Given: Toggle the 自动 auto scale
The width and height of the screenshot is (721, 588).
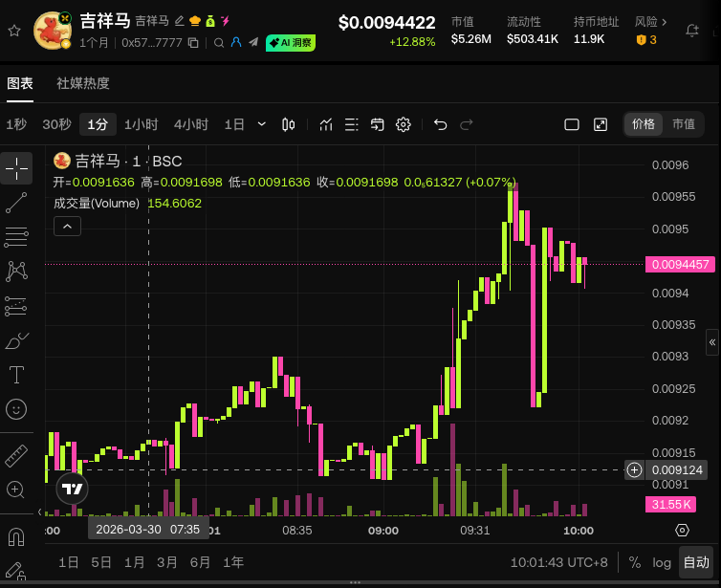Looking at the screenshot, I should point(696,562).
